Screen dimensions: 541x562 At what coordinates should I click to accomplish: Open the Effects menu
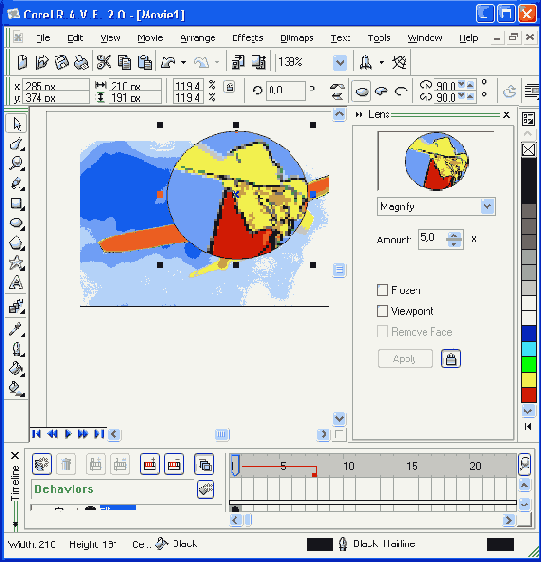[x=247, y=38]
